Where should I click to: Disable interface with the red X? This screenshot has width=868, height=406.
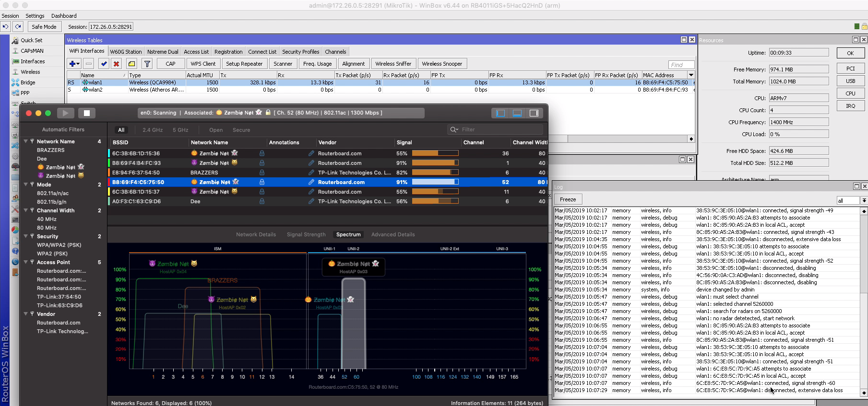116,64
